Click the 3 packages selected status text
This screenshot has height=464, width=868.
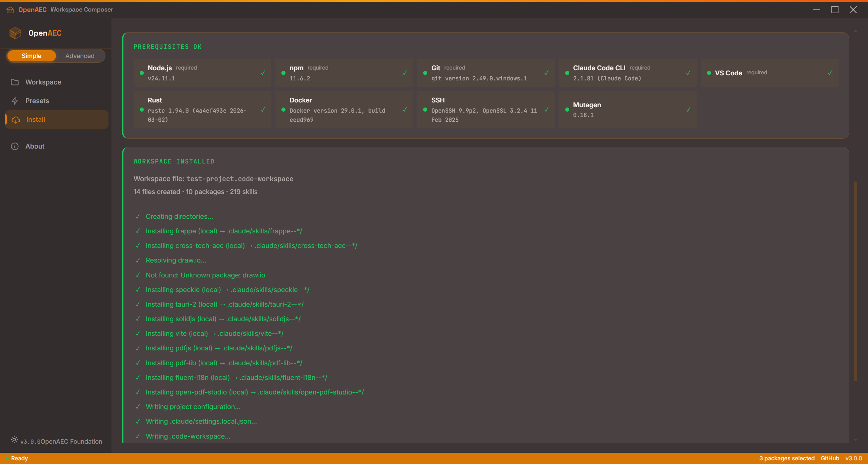pos(787,458)
